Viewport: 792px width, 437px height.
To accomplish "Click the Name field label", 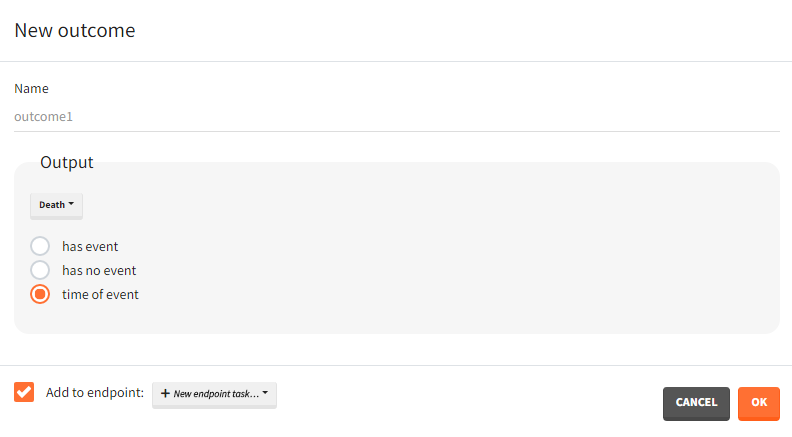I will coord(31,88).
